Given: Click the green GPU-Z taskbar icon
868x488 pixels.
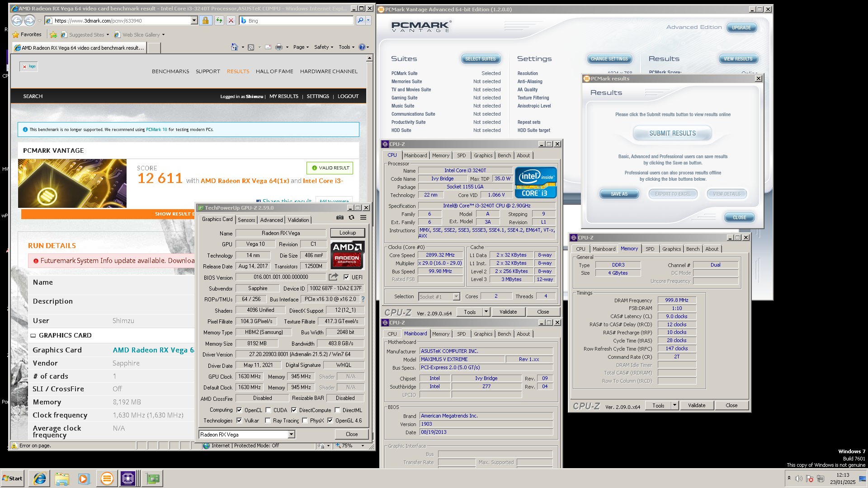Looking at the screenshot, I should click(152, 479).
